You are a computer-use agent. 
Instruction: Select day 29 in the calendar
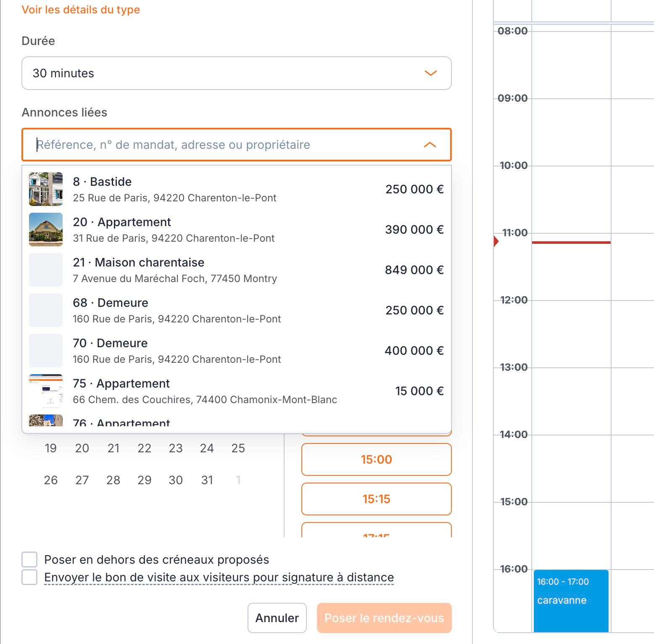(145, 480)
